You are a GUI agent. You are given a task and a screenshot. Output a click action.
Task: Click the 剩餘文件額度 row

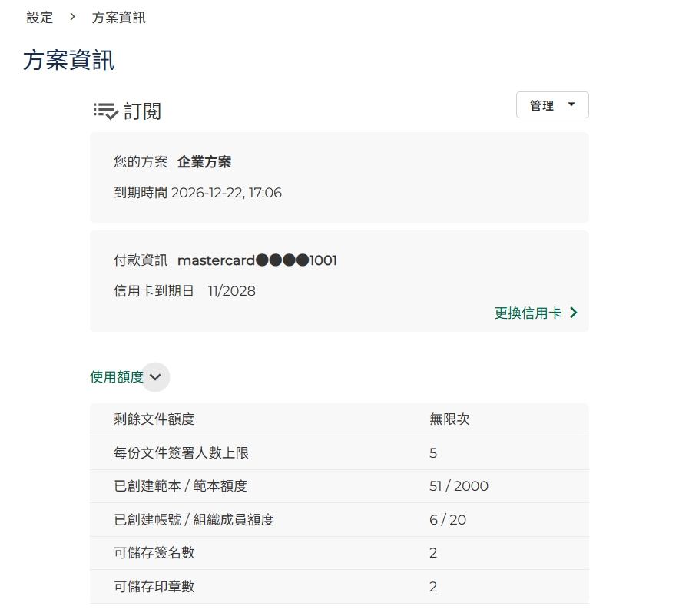click(339, 419)
